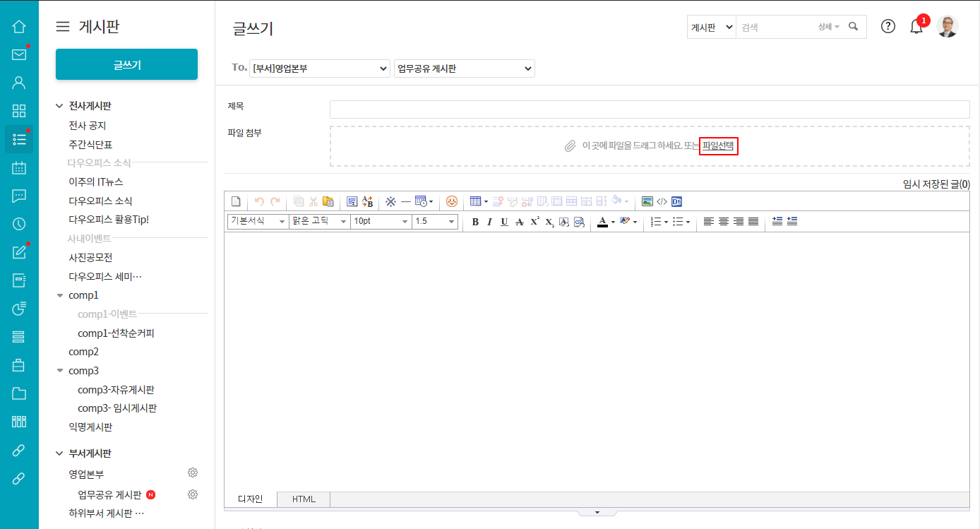The width and height of the screenshot is (980, 529).
Task: Collapse the comp3 tree node
Action: (x=60, y=371)
